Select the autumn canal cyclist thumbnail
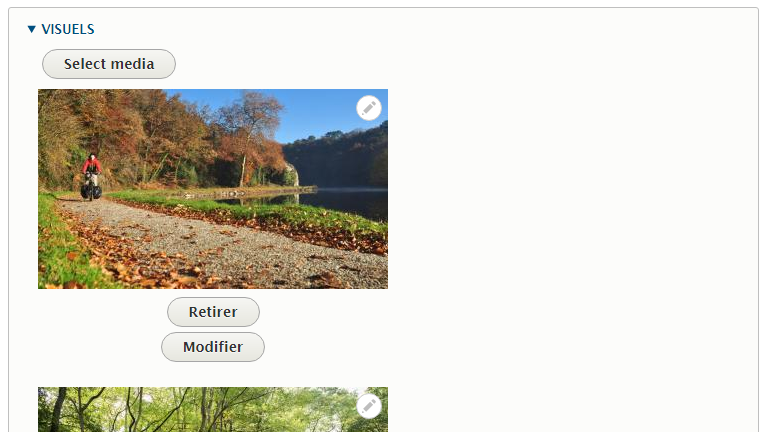The image size is (772, 432). tap(213, 189)
